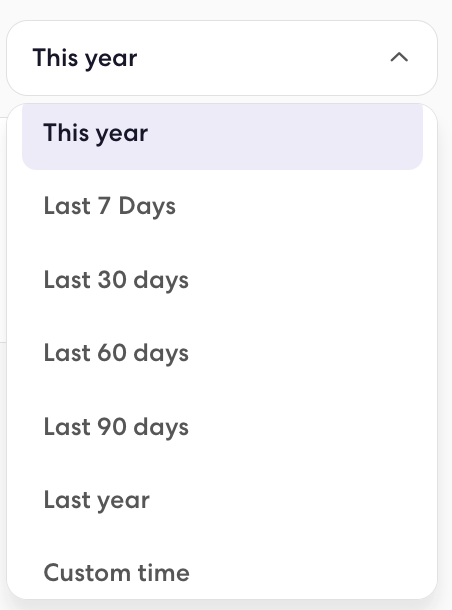The height and width of the screenshot is (610, 452).
Task: Filter data by Last year
Action: tap(222, 500)
